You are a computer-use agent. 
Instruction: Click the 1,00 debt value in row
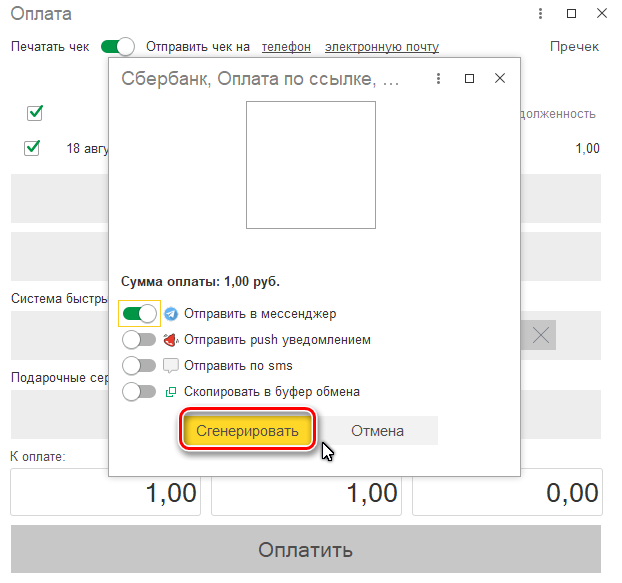click(x=587, y=148)
